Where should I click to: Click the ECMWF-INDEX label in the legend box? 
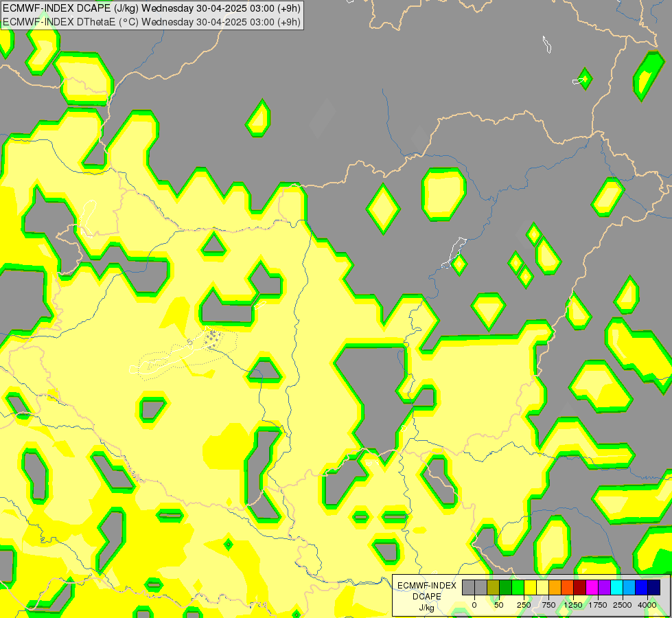click(x=427, y=586)
